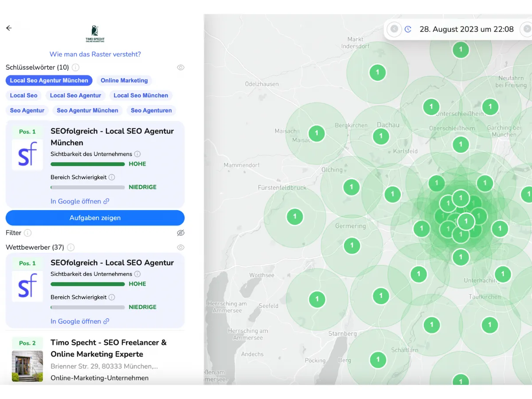Open 'Wie man das Raster versteht?' link
This screenshot has width=532, height=399.
coord(95,54)
